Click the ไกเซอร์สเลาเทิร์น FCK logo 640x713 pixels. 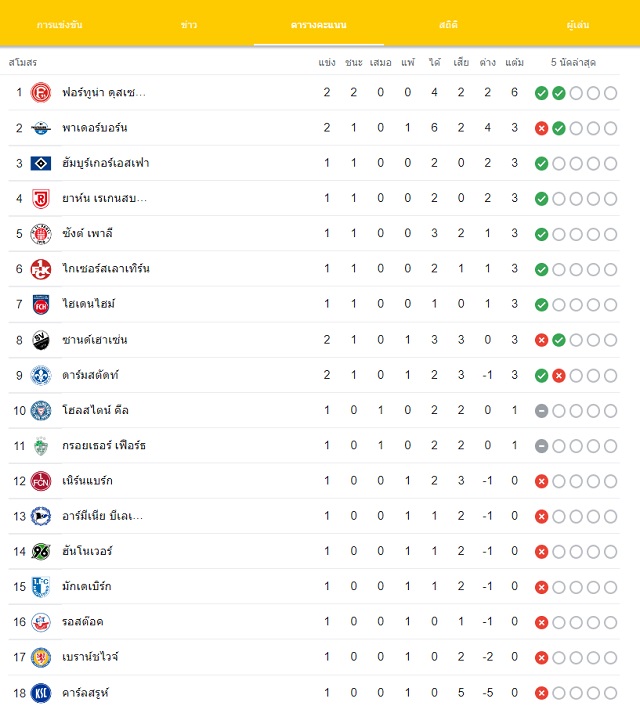coord(40,269)
